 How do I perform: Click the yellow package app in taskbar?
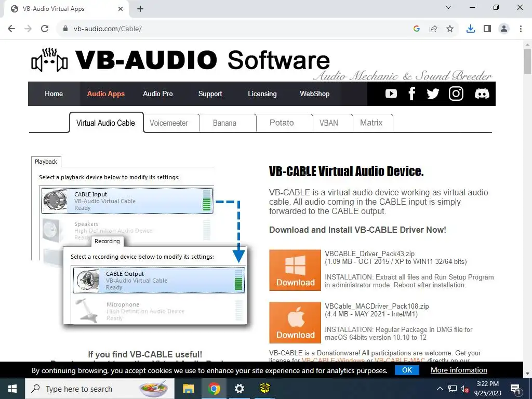pyautogui.click(x=264, y=389)
